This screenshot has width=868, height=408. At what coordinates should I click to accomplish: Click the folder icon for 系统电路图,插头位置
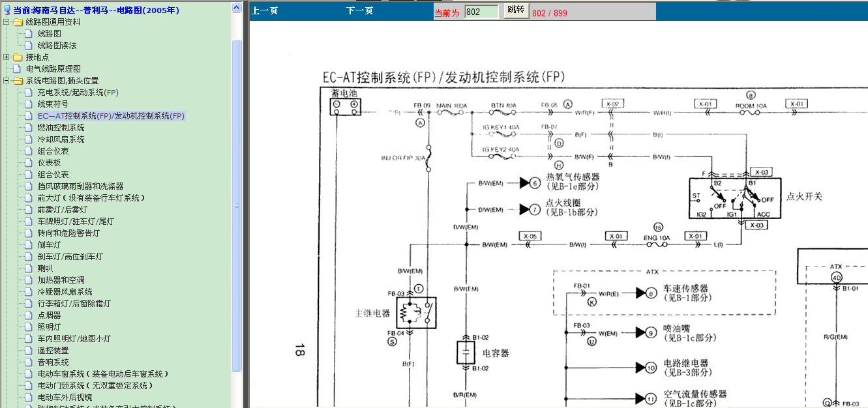coord(18,81)
